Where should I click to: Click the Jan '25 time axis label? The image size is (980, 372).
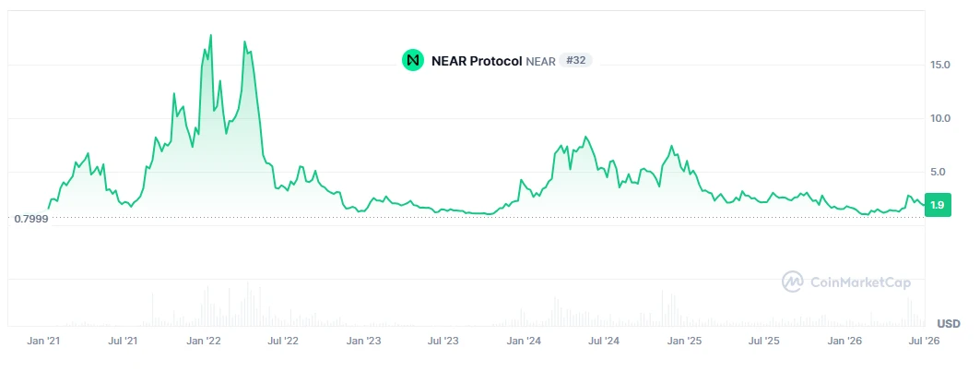click(x=685, y=342)
